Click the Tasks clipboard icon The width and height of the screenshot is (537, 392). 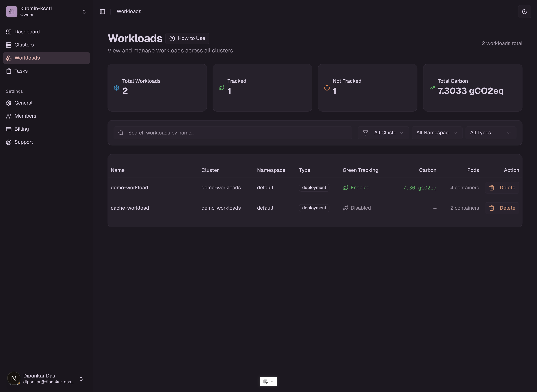point(9,71)
